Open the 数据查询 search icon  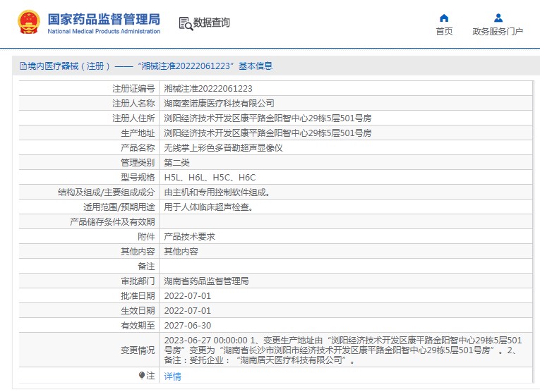(186, 23)
